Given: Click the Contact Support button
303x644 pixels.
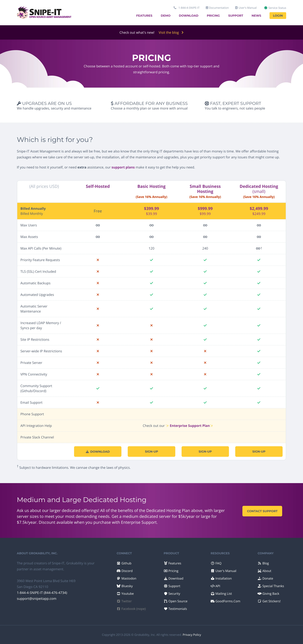Looking at the screenshot, I should coord(262,511).
